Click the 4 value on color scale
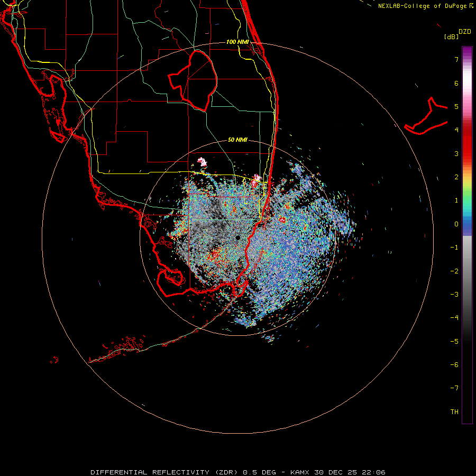476x476 pixels. [456, 130]
